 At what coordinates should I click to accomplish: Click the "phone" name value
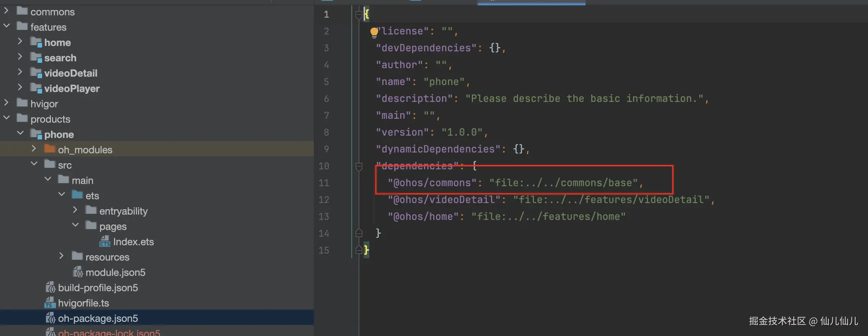(x=444, y=82)
